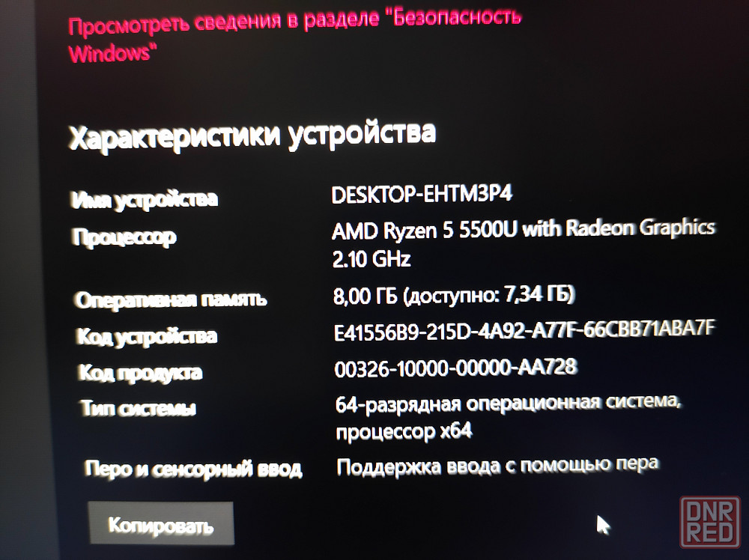Select the product ID 00326-10000-00000-AA728

coord(455,368)
